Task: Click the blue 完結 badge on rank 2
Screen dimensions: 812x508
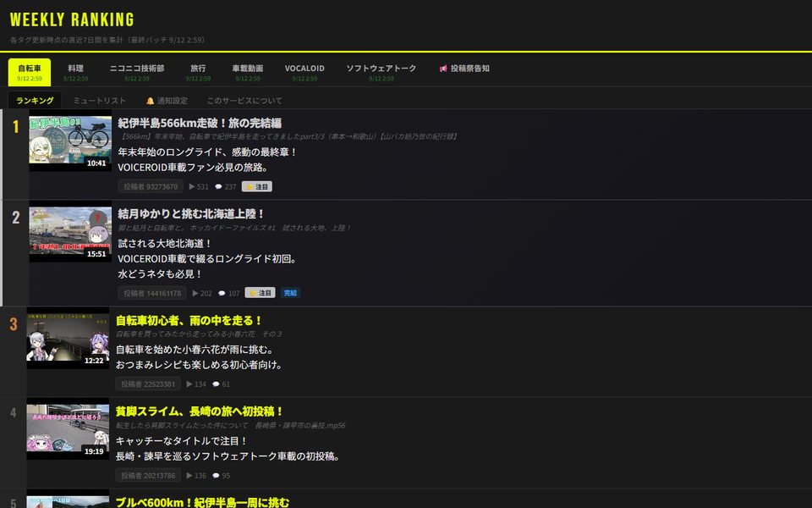Action: pos(290,293)
